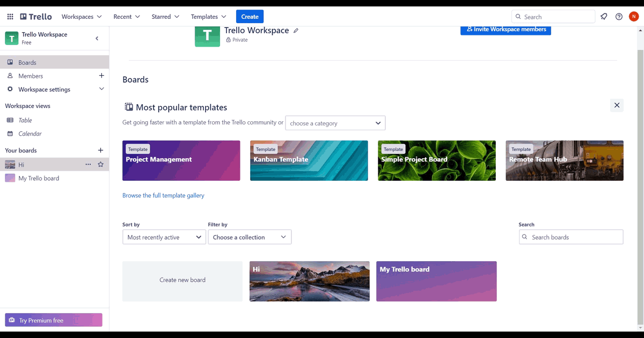
Task: Open the Recent dropdown menu
Action: click(x=127, y=17)
